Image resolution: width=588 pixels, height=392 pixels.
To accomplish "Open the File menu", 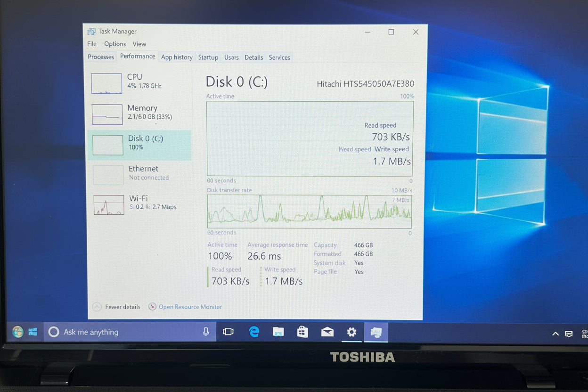I will (92, 44).
